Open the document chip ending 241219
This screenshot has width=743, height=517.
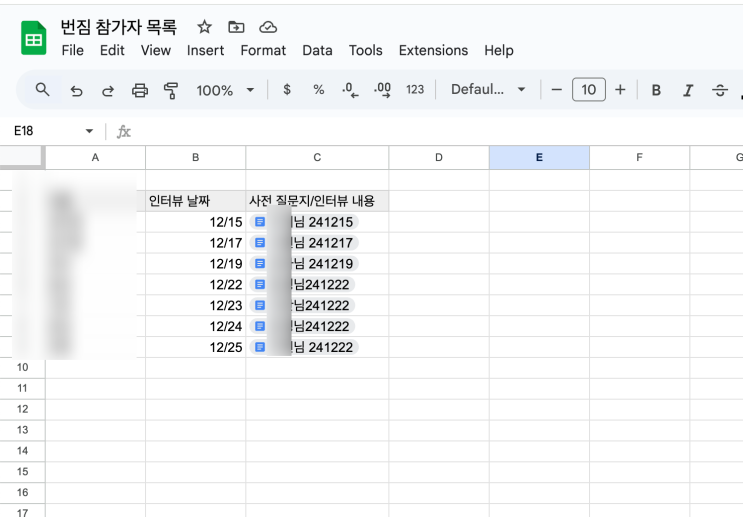pos(304,263)
